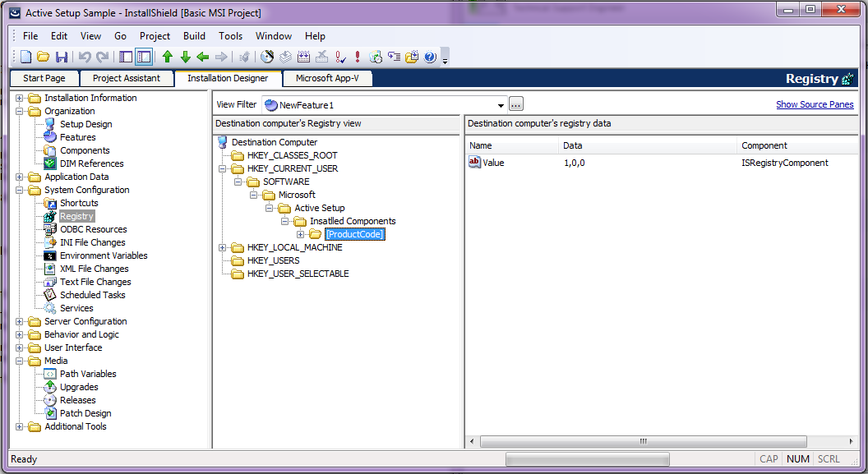Collapse the Media folder

click(20, 361)
